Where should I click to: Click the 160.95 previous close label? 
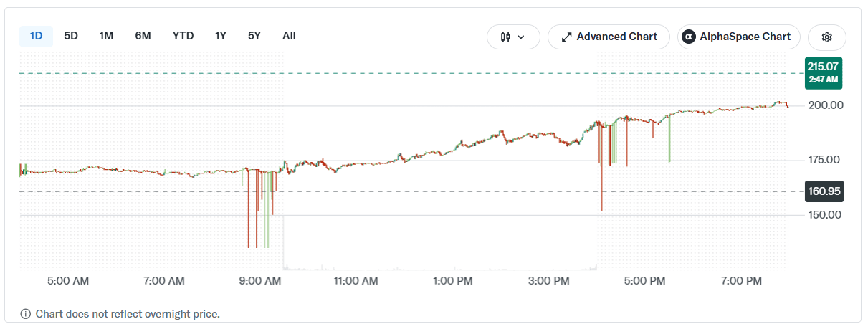(x=823, y=191)
